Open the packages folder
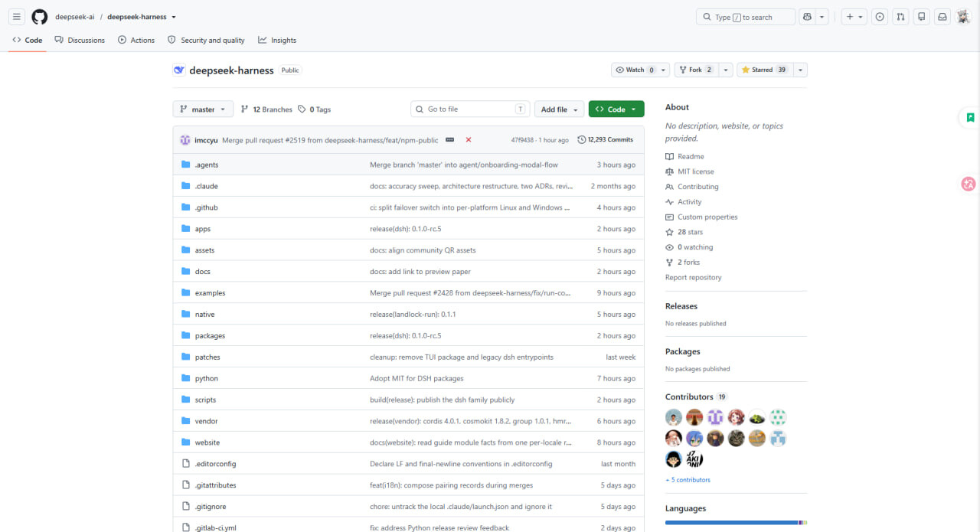This screenshot has height=532, width=980. (210, 336)
